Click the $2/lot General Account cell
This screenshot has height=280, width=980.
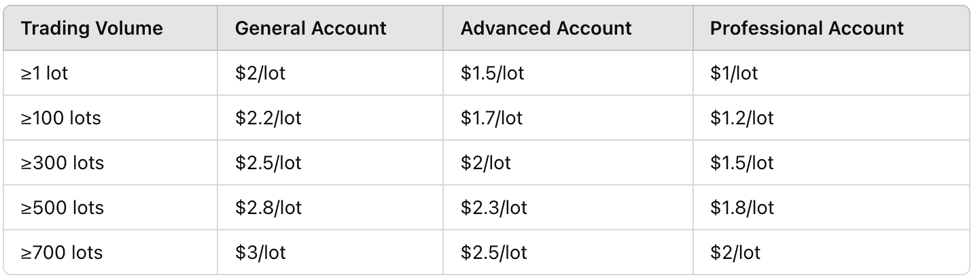click(x=260, y=73)
